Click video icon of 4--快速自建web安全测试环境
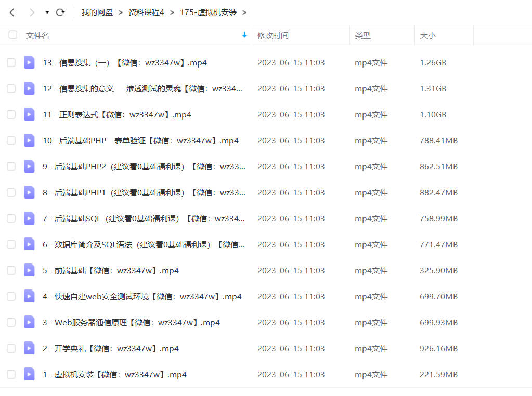 (29, 296)
